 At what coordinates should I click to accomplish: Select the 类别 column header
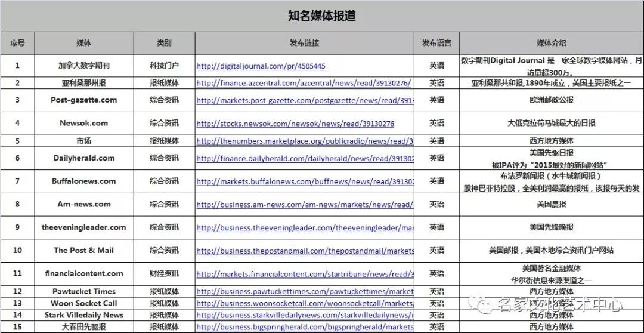[165, 43]
